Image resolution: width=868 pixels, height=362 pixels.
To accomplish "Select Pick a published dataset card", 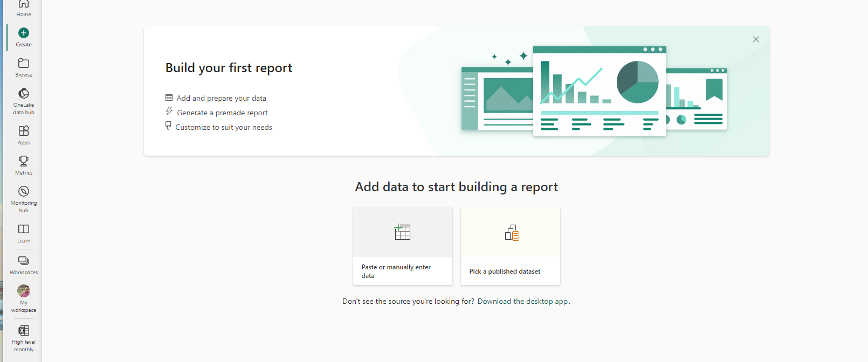I will coord(511,246).
